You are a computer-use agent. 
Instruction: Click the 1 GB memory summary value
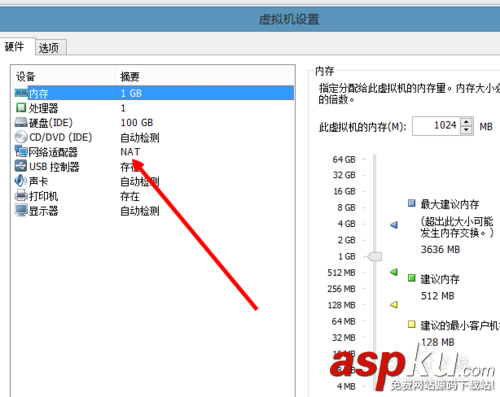[x=131, y=93]
